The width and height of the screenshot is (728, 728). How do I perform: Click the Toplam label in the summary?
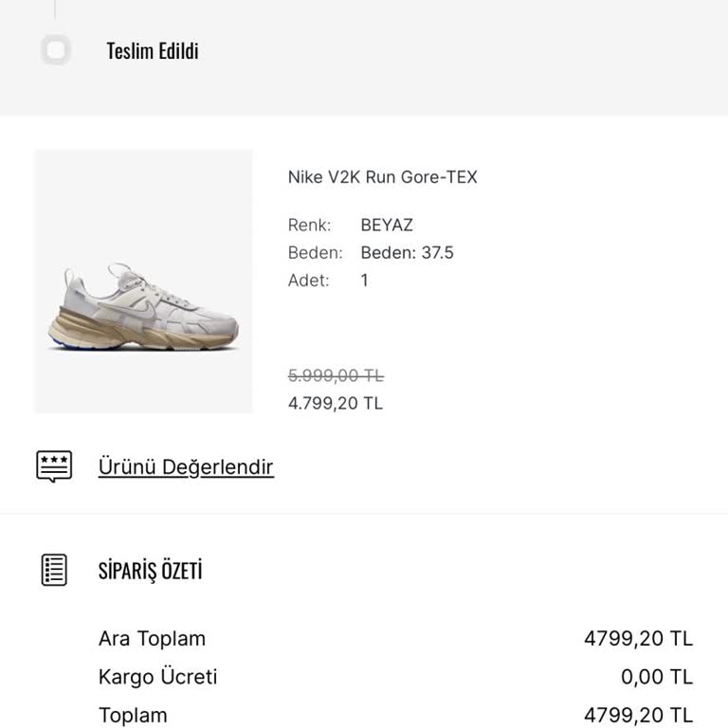point(133,716)
